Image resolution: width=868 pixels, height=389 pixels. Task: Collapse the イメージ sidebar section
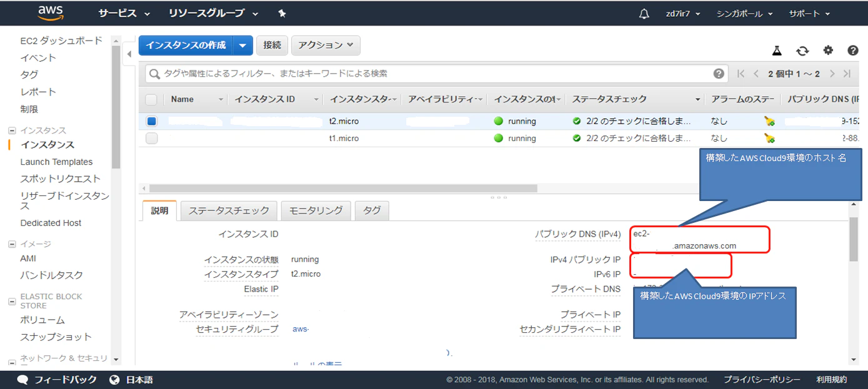(x=11, y=244)
